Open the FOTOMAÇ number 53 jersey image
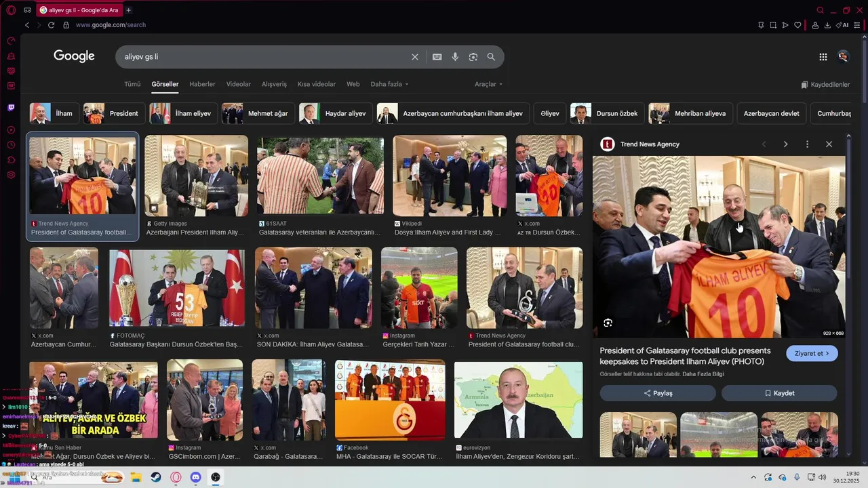This screenshot has height=488, width=868. pos(177,288)
